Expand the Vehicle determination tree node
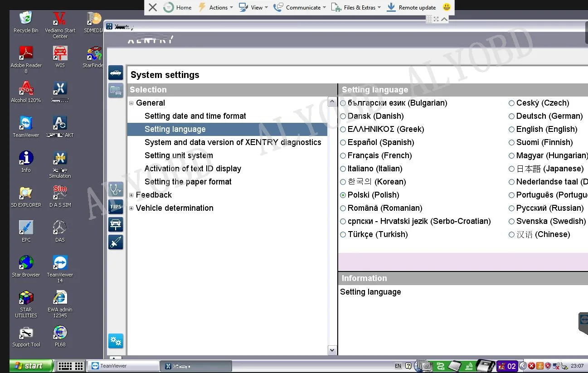Screen dimensions: 588x373 (131, 208)
